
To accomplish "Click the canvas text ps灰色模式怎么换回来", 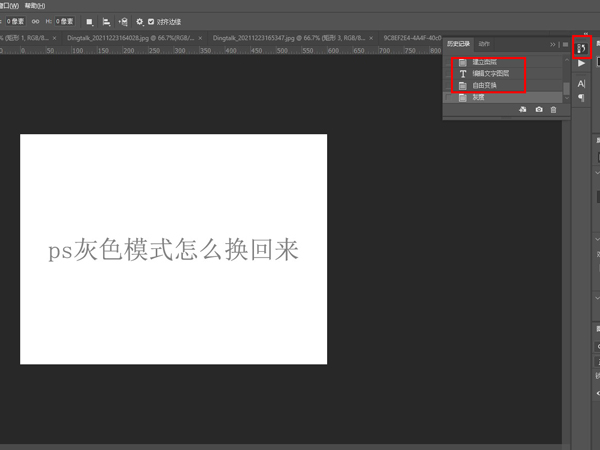I will (173, 249).
